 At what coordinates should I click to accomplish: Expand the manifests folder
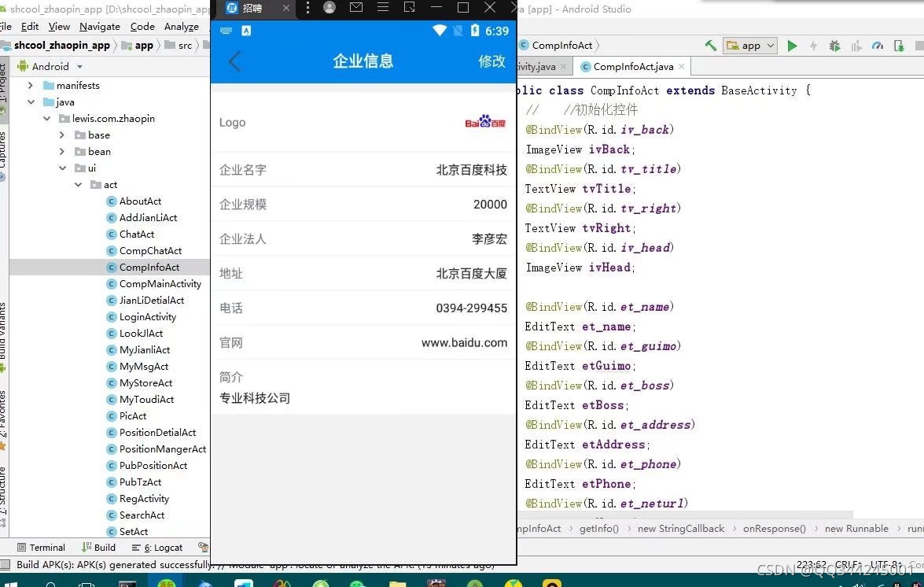(31, 86)
